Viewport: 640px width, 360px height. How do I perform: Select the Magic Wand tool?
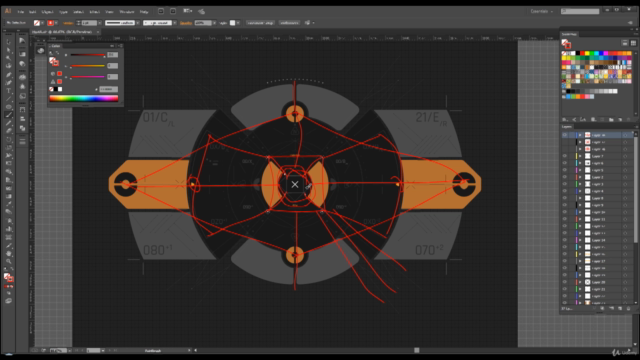(9, 58)
